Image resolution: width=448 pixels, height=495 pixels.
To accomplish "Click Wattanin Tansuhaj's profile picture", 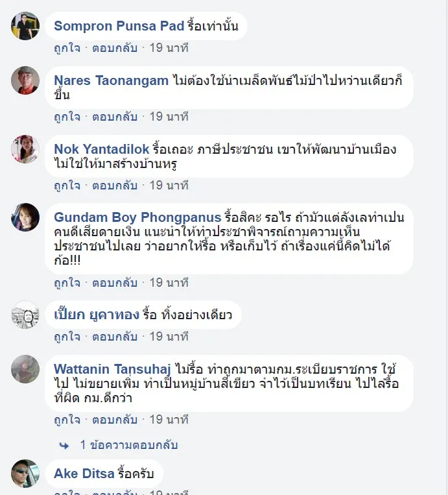I will [x=25, y=369].
